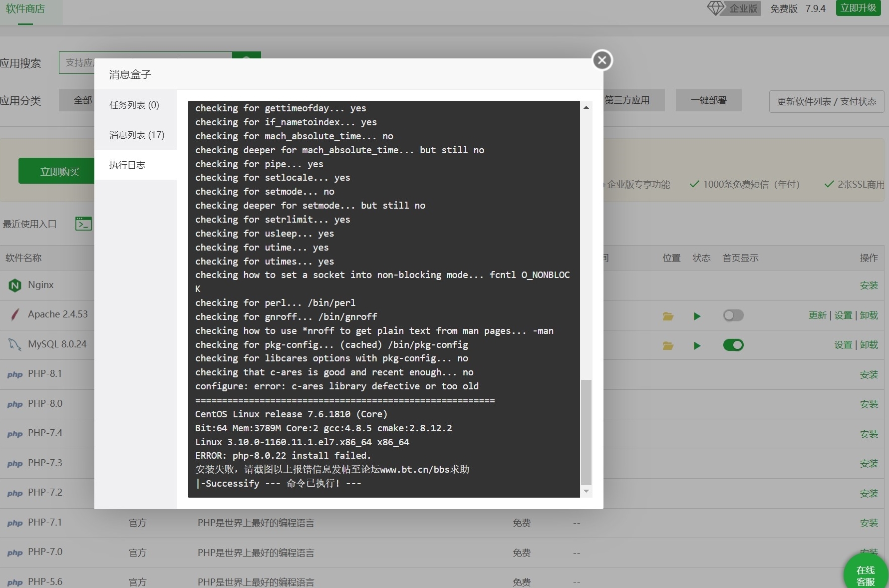The width and height of the screenshot is (889, 588).
Task: Click the ERROR php-8.0.22 install failed line
Action: [x=283, y=455]
